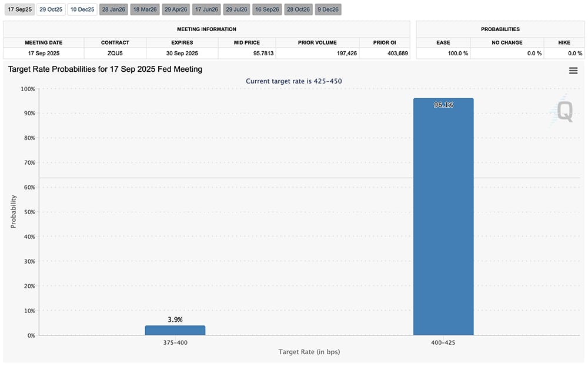This screenshot has width=588, height=366.
Task: Click the HIKE probability column header
Action: point(563,42)
